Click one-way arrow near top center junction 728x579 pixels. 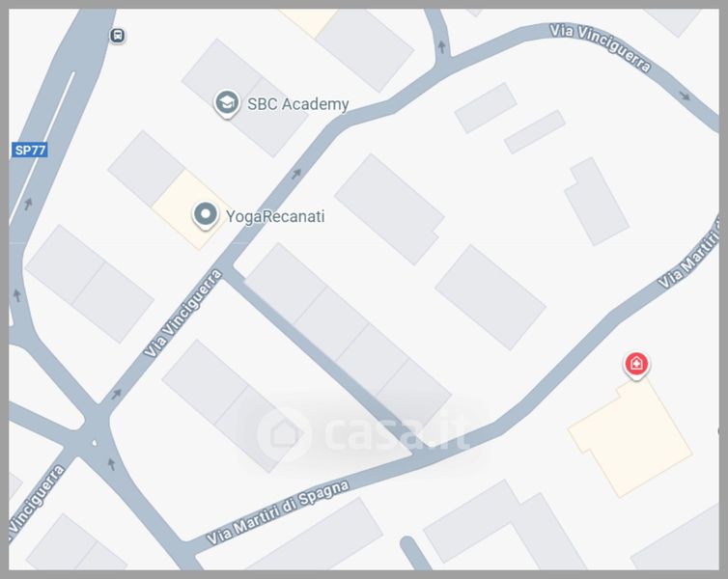pos(441,47)
